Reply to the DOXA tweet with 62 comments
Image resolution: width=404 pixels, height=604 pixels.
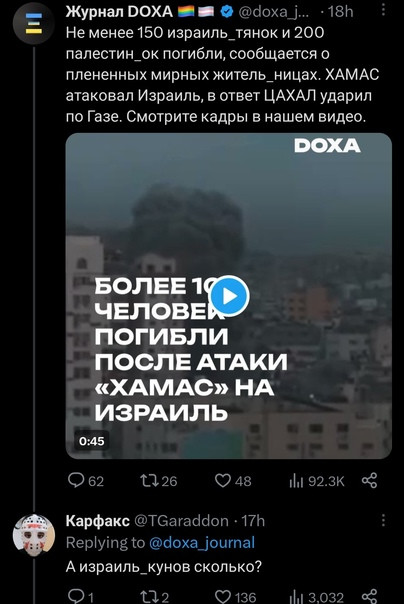pos(86,481)
